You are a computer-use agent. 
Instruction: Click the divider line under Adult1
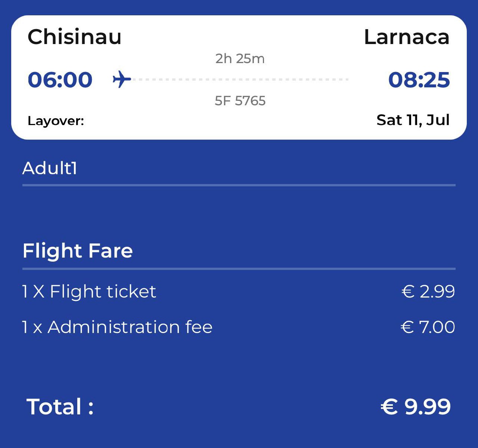[239, 185]
